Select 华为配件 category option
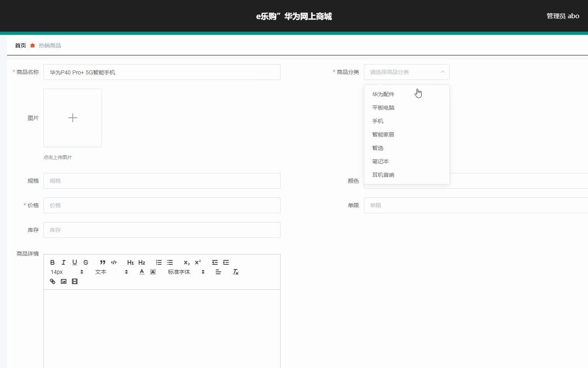588x368 pixels. pyautogui.click(x=407, y=94)
